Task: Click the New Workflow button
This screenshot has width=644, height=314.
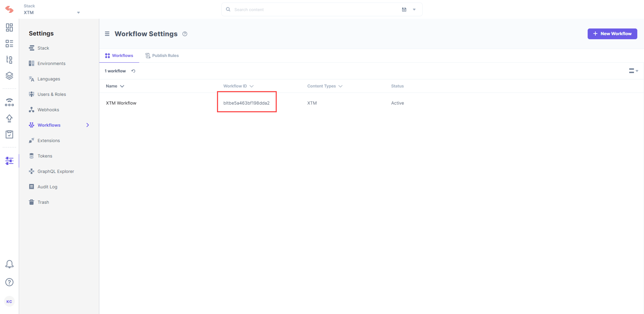Action: tap(612, 34)
